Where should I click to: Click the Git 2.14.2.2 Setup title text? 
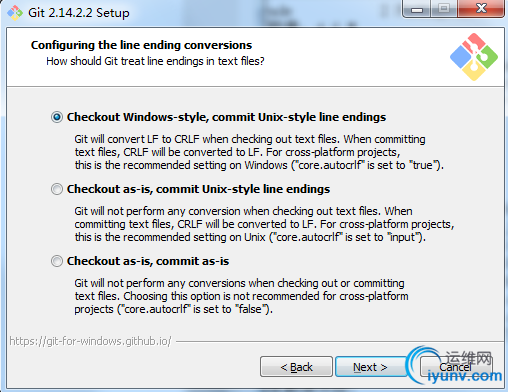pyautogui.click(x=79, y=13)
